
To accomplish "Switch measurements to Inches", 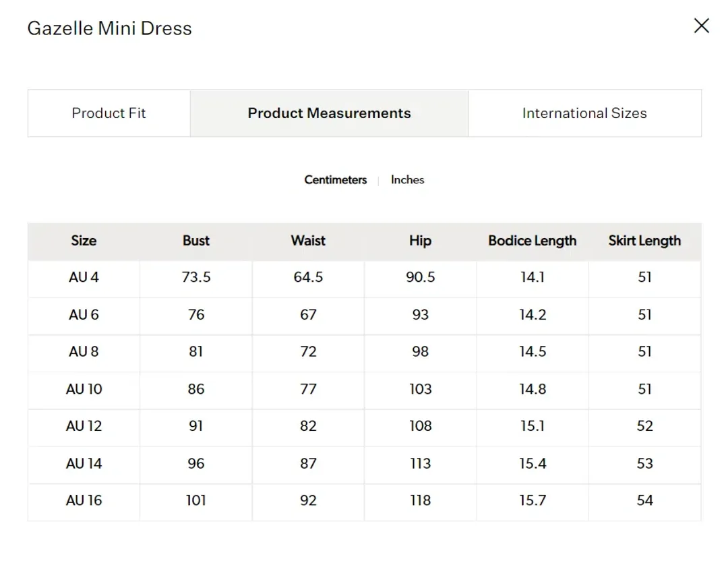I will pyautogui.click(x=407, y=180).
